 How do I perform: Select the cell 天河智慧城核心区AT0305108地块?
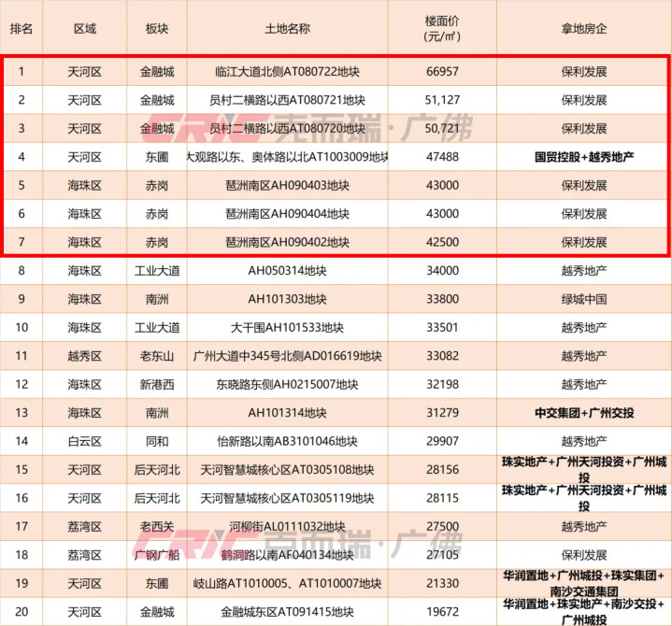pyautogui.click(x=287, y=470)
